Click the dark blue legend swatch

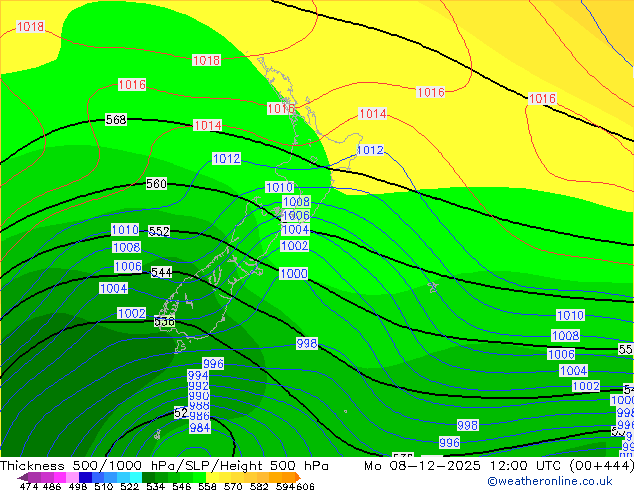(x=84, y=477)
